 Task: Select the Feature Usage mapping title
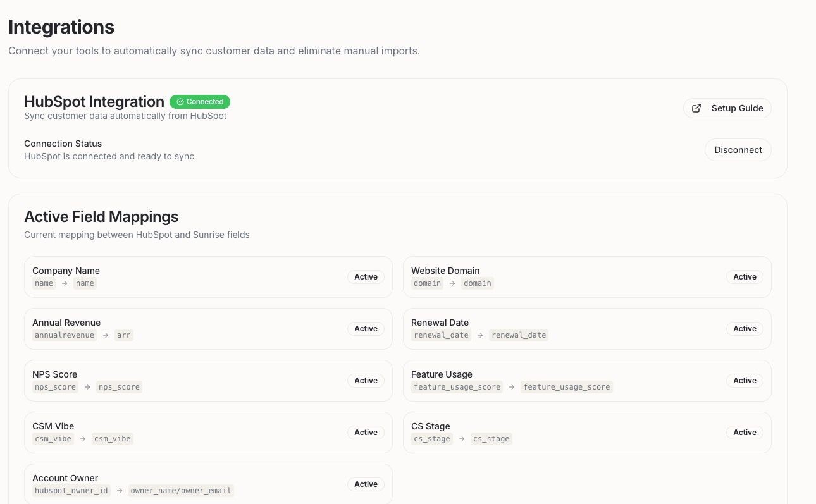pos(442,374)
